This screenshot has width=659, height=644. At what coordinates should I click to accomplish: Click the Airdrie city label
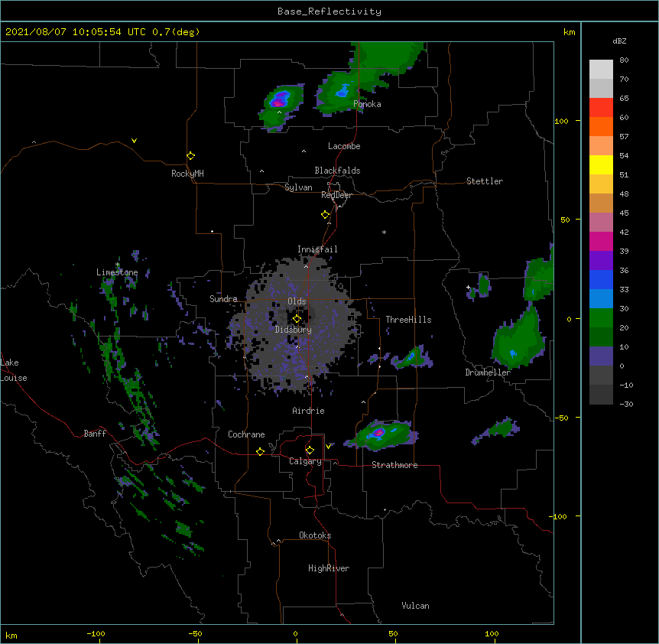(x=308, y=411)
